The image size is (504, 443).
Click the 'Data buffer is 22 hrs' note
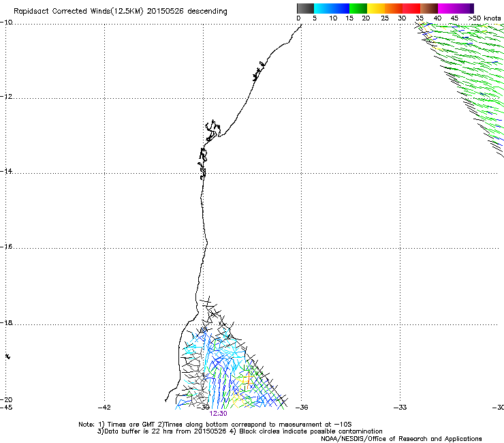pyautogui.click(x=138, y=431)
